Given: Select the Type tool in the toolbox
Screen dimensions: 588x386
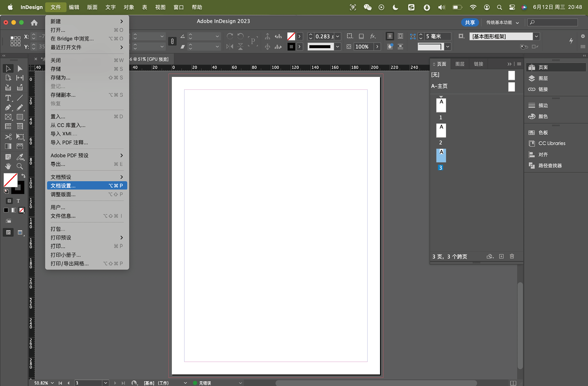Looking at the screenshot, I should pos(8,98).
